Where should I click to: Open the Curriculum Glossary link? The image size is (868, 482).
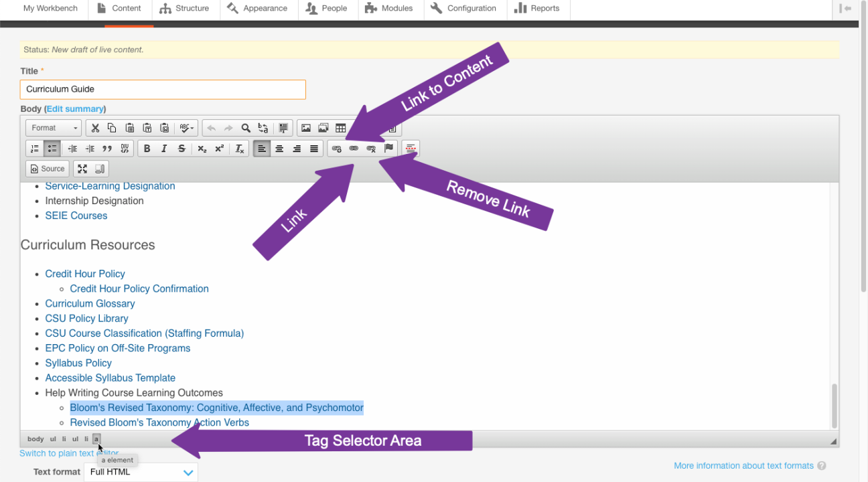(90, 303)
